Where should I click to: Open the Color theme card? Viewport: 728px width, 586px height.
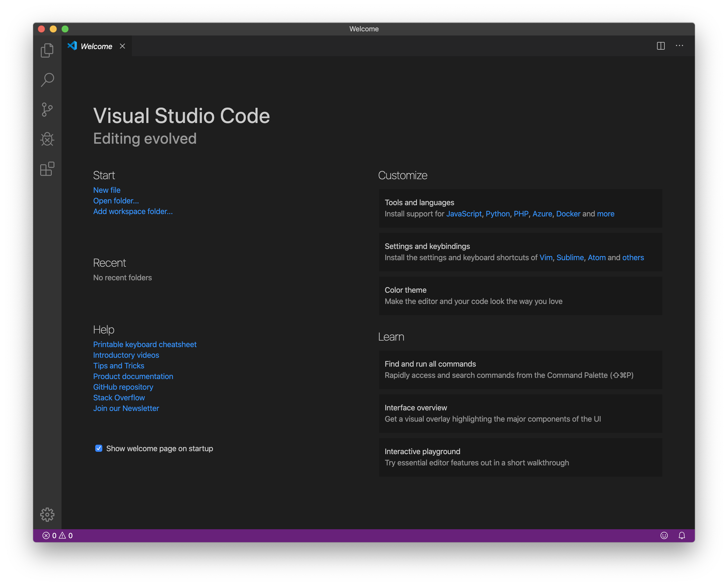(520, 296)
